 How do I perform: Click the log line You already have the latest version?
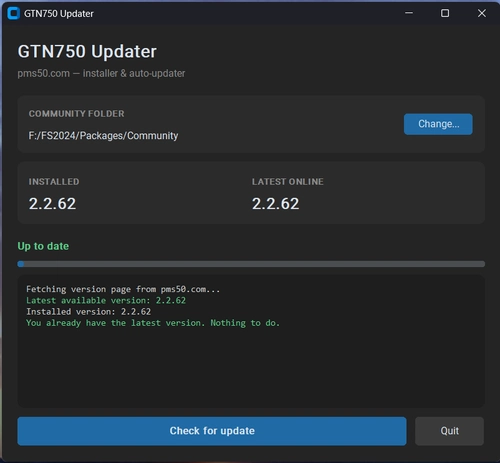153,323
